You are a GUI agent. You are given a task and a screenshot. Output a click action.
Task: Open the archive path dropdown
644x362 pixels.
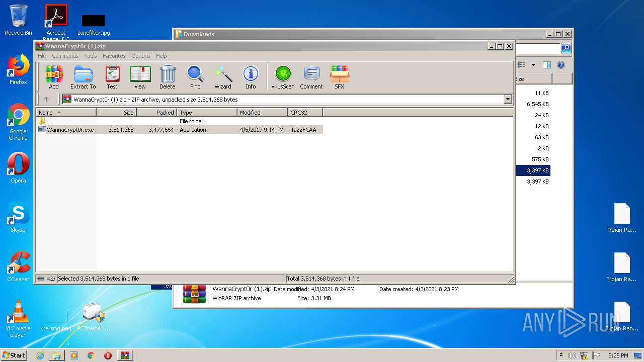point(508,100)
